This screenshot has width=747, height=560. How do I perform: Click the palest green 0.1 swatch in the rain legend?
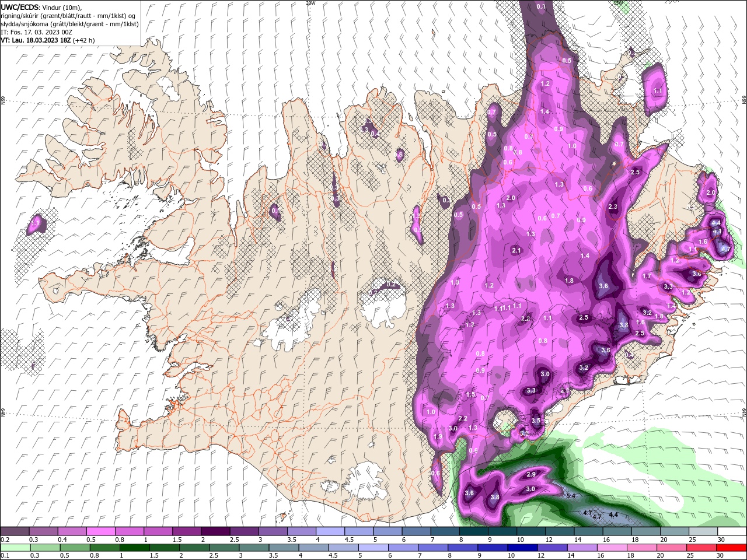tap(17, 548)
